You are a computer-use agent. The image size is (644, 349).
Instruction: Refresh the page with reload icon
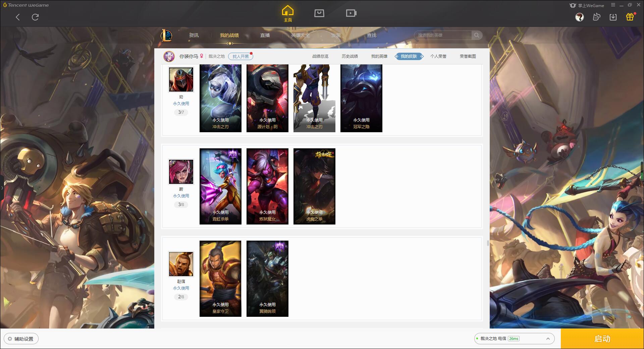tap(35, 17)
